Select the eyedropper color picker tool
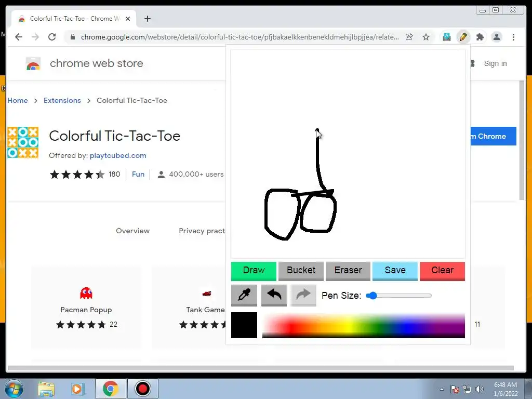Image resolution: width=532 pixels, height=399 pixels. pyautogui.click(x=244, y=295)
